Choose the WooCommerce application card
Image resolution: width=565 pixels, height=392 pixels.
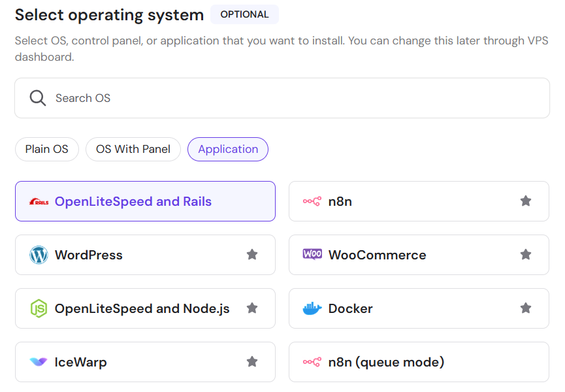tap(419, 255)
